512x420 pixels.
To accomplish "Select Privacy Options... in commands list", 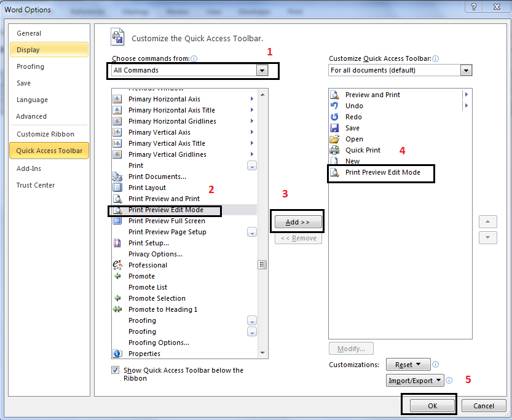I will click(184, 254).
